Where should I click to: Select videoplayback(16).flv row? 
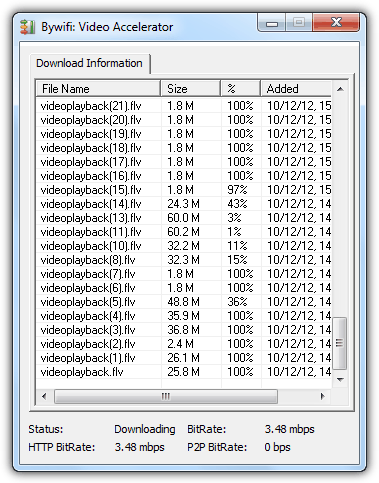click(184, 176)
